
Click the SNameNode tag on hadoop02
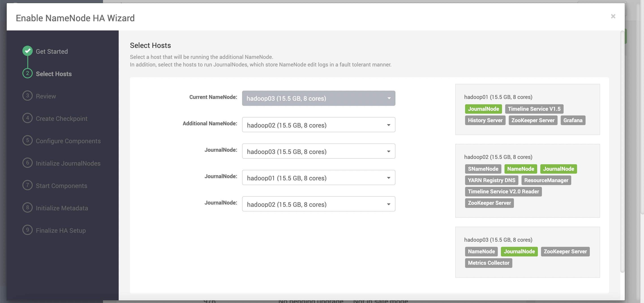click(x=483, y=169)
